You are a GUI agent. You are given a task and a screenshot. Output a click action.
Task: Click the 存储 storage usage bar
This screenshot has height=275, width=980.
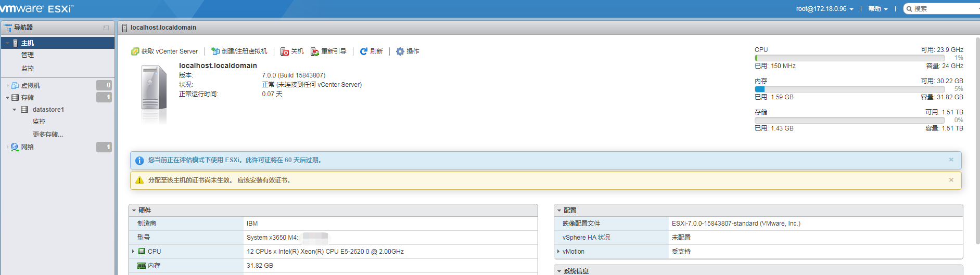pyautogui.click(x=850, y=121)
